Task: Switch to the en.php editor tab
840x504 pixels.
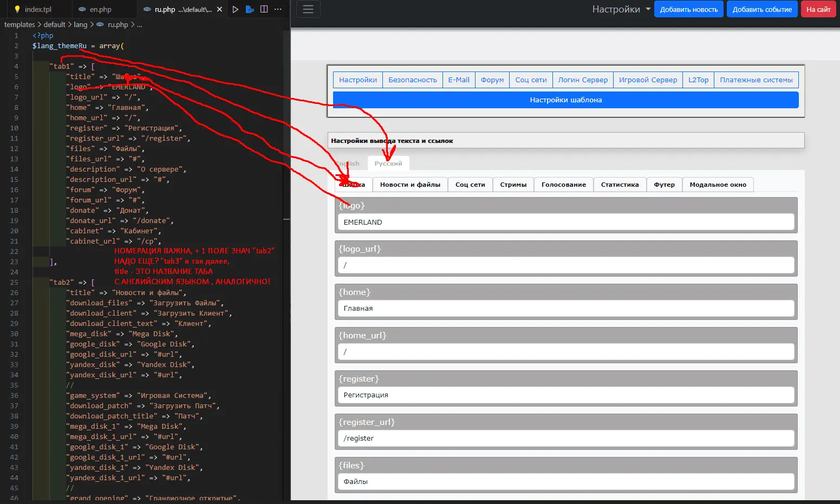Action: point(95,9)
